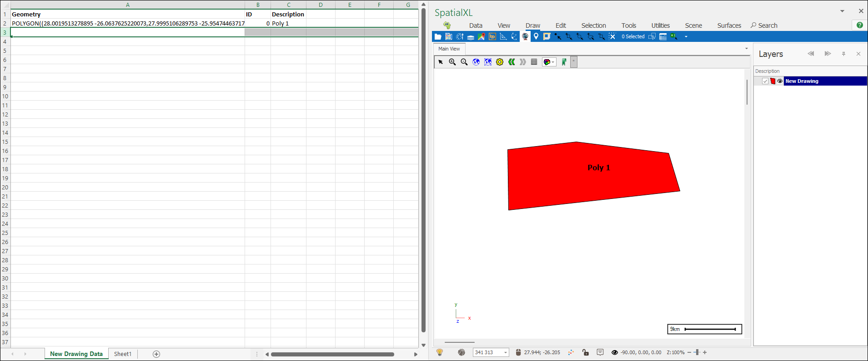This screenshot has width=868, height=361.
Task: Open the blue toolbar overflow dropdown arrow
Action: click(686, 36)
